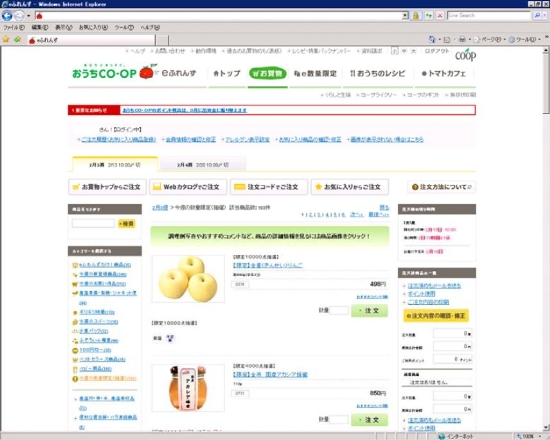Image resolution: width=550 pixels, height=440 pixels.
Task: Expand the Live Search options arrow
Action: pos(544,15)
